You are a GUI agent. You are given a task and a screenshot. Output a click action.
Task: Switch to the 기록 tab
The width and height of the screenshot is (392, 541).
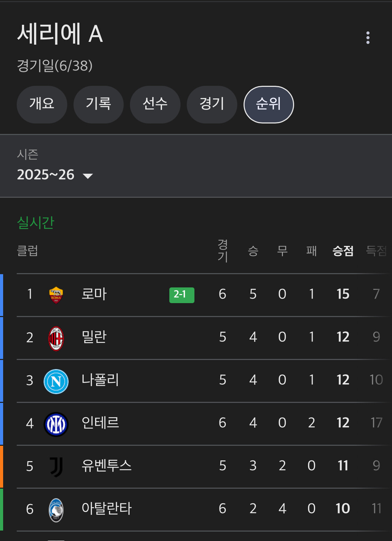(99, 104)
